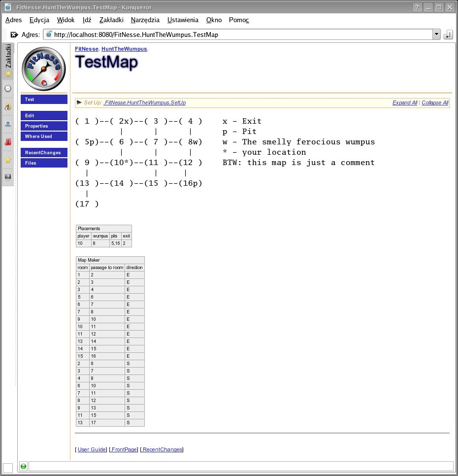Viewport: 458px width, 476px height.
Task: Open the Narzędzia menu
Action: click(145, 20)
